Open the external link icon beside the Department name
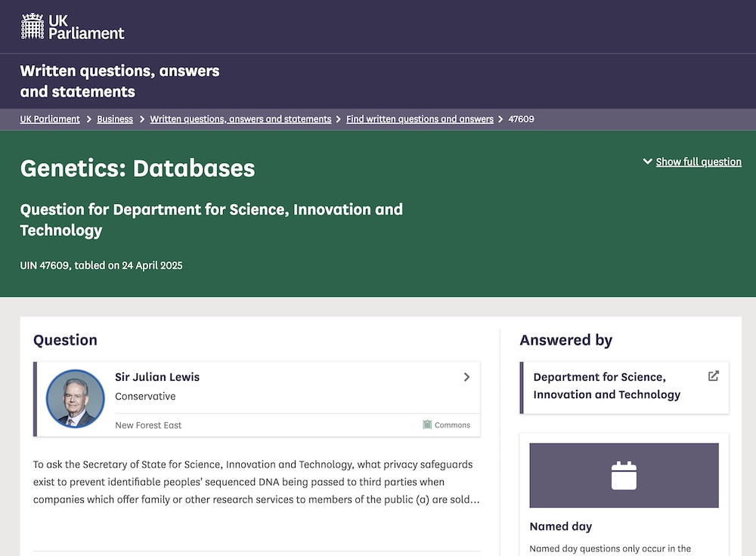 (x=714, y=375)
